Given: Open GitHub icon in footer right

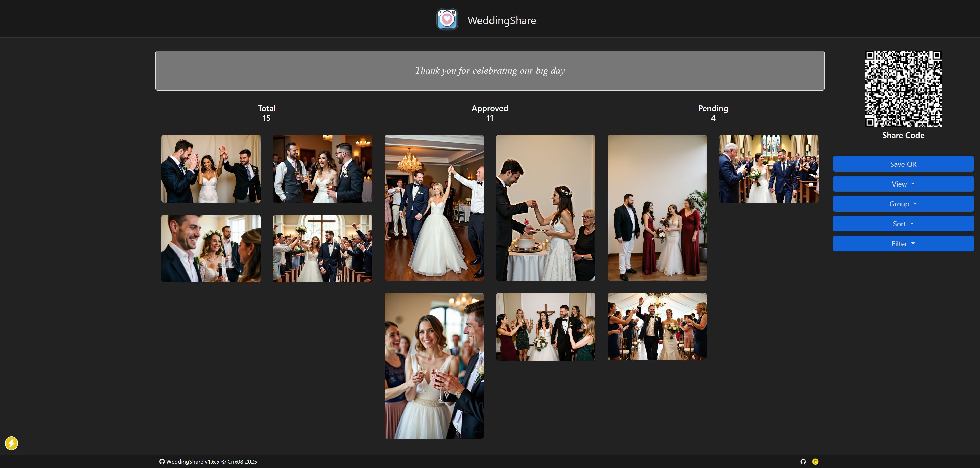Looking at the screenshot, I should [803, 462].
